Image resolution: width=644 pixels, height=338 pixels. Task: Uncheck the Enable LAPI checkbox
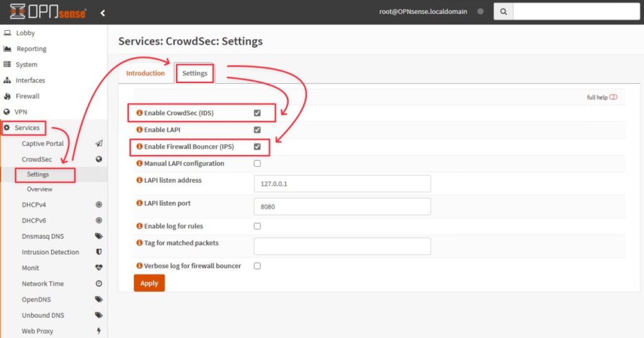(x=257, y=130)
